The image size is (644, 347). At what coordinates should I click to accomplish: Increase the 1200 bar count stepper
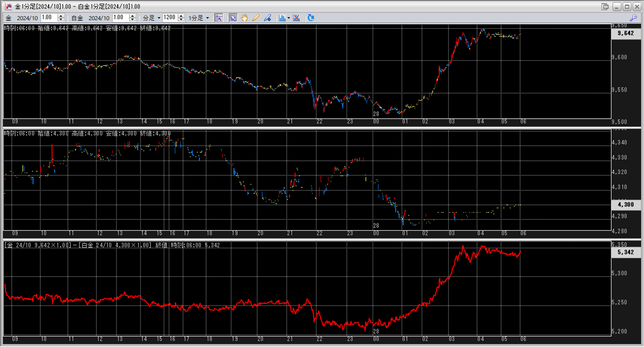pyautogui.click(x=181, y=16)
